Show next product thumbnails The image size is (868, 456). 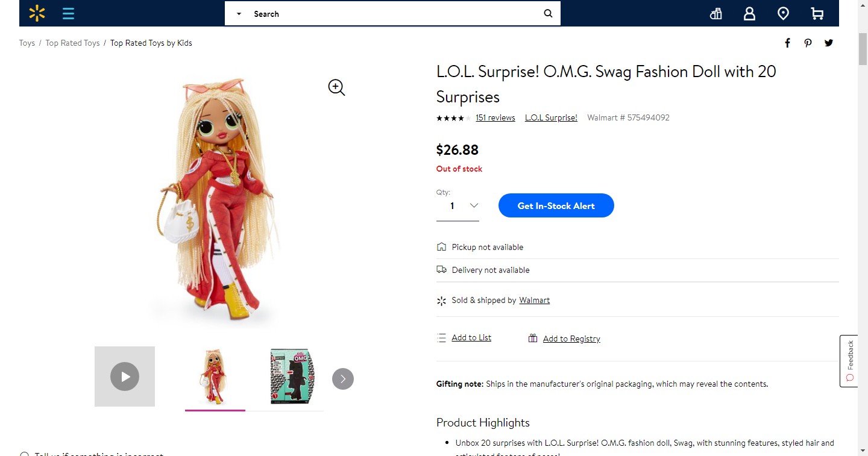point(343,379)
